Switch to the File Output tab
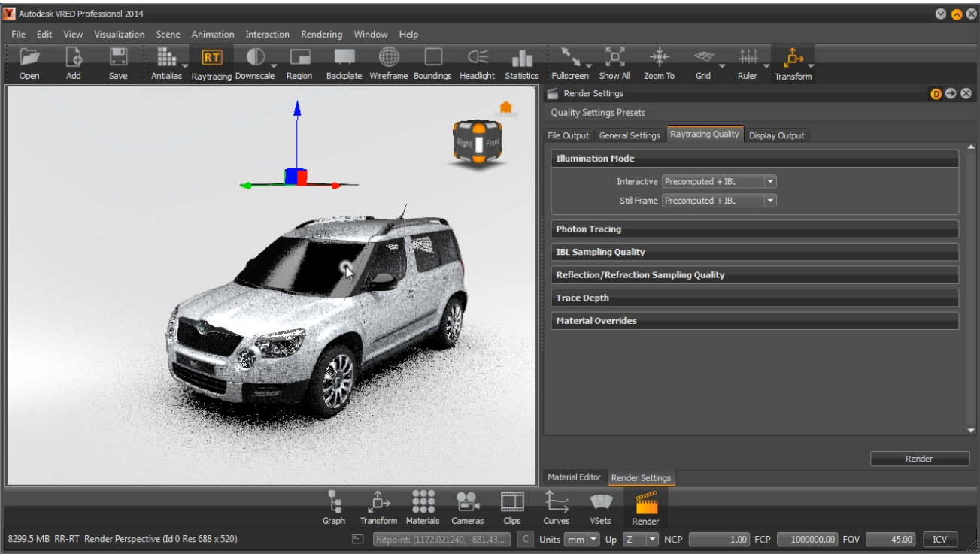The height and width of the screenshot is (554, 980). pos(569,135)
